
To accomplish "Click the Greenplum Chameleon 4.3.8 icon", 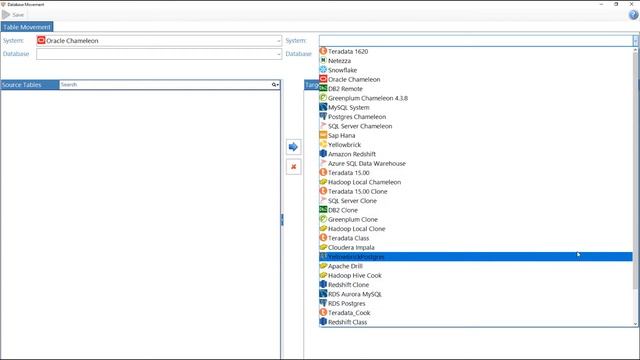I will pyautogui.click(x=323, y=98).
